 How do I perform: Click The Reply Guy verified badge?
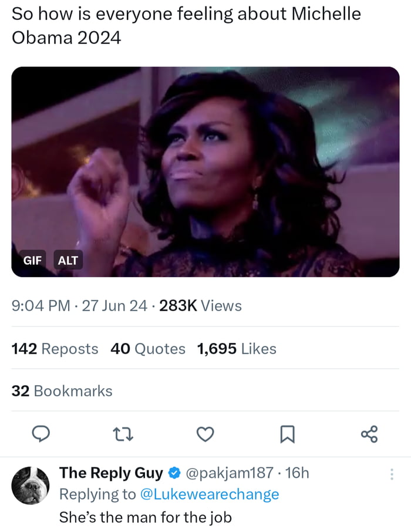[174, 473]
